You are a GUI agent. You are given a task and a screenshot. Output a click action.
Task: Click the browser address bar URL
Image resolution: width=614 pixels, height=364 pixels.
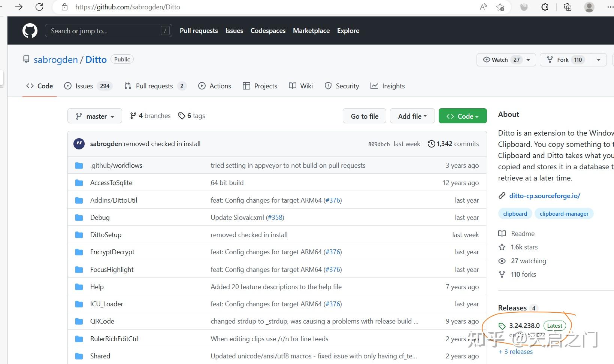coord(127,7)
